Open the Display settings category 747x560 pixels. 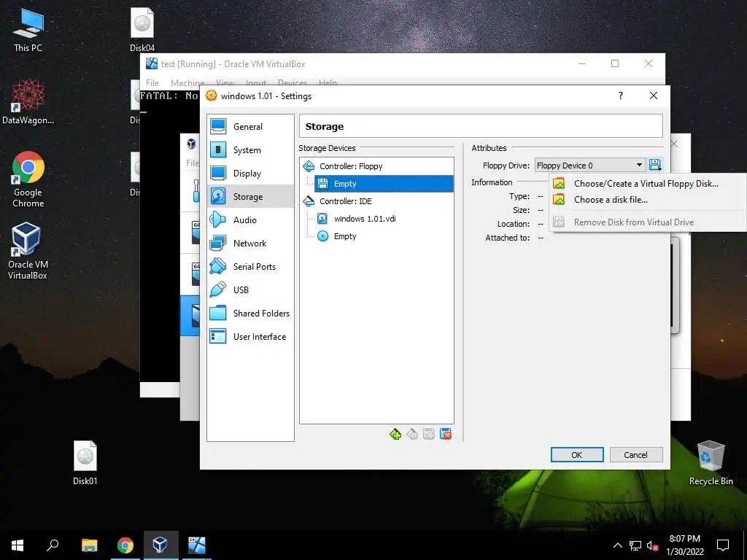click(250, 174)
